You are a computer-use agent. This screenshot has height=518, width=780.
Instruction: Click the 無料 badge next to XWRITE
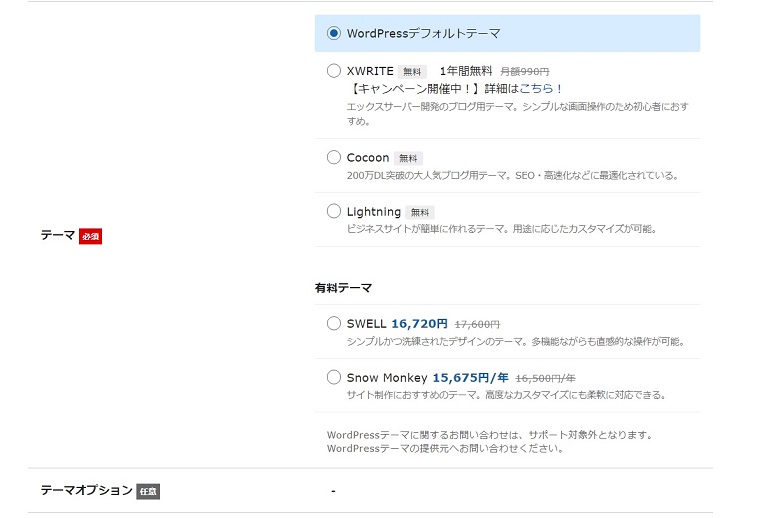412,72
